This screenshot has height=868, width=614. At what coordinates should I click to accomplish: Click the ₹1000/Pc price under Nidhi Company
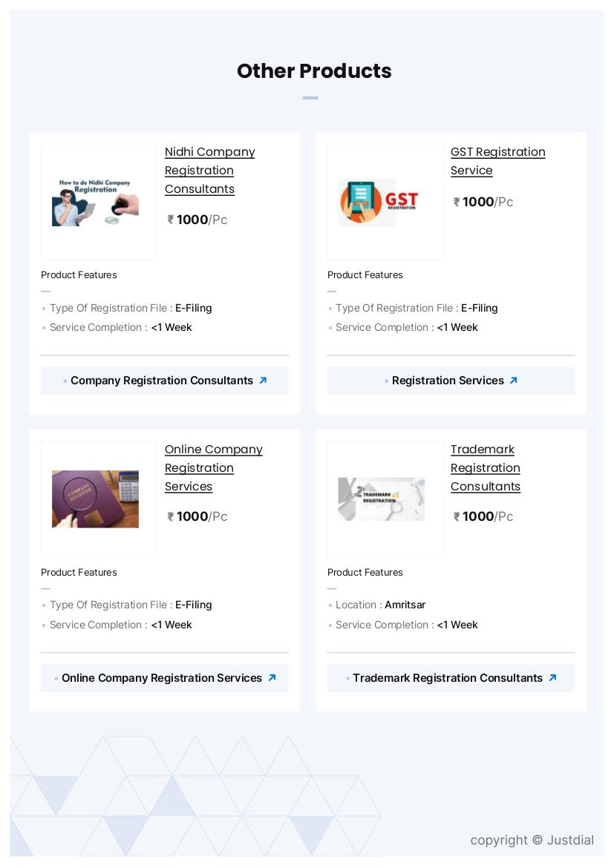[197, 220]
